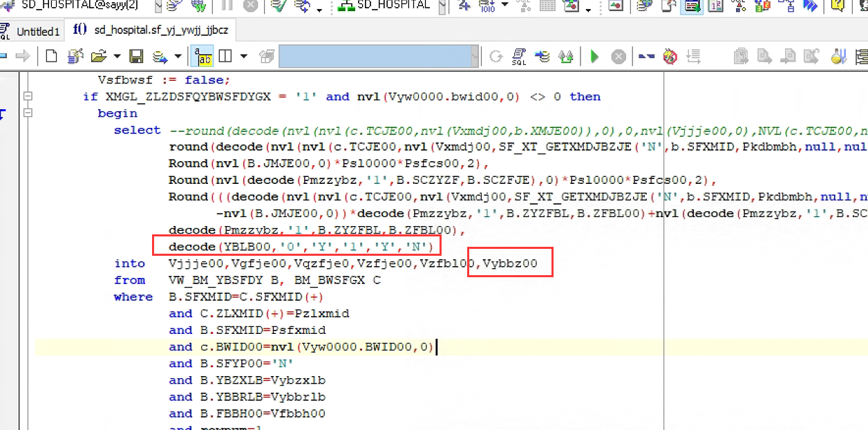868x430 pixels.
Task: Select the sd_hospital.sf_yj_ywjj_jjbcz tab
Action: pos(151,30)
